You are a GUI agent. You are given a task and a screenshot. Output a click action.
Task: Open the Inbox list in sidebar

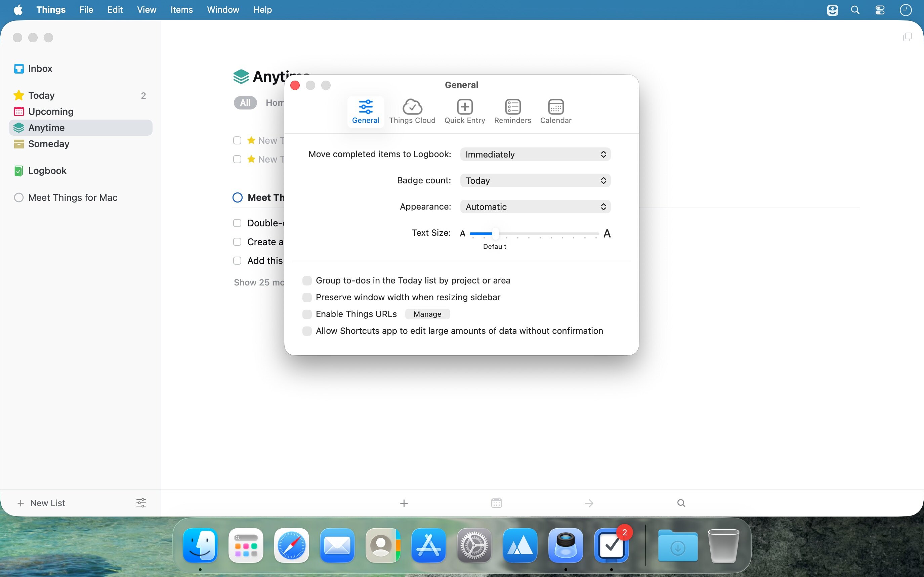click(80, 69)
